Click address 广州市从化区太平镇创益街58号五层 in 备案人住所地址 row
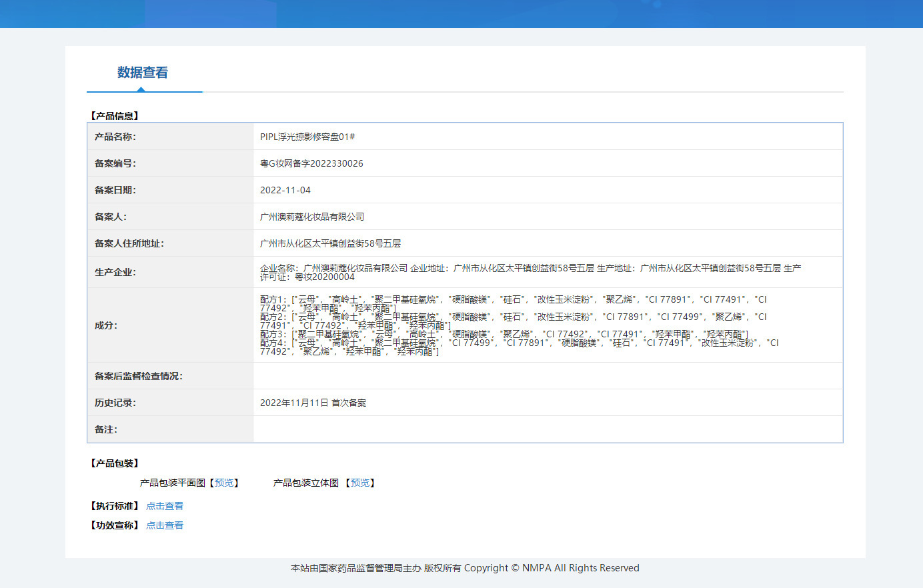Screen dimensions: 923x588 tap(331, 243)
